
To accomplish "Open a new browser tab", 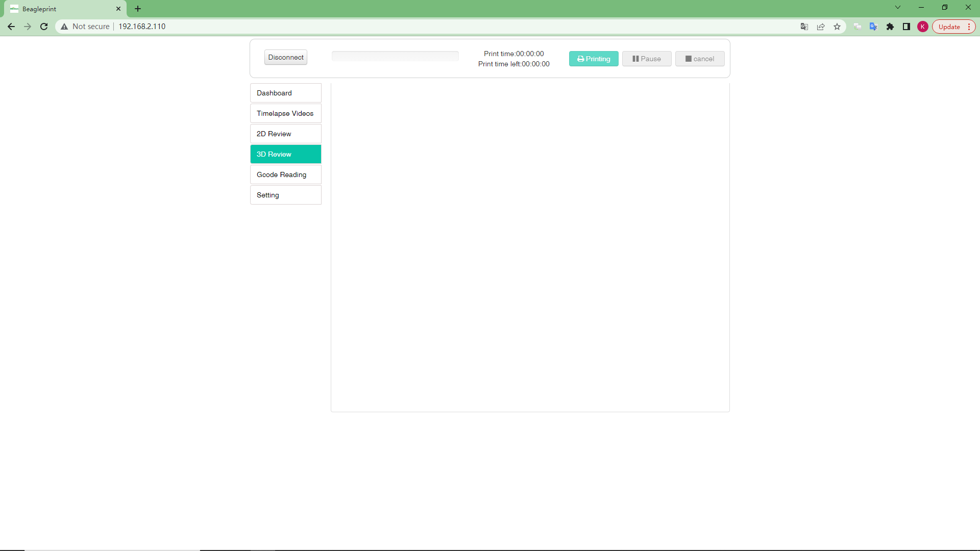I will pyautogui.click(x=138, y=9).
